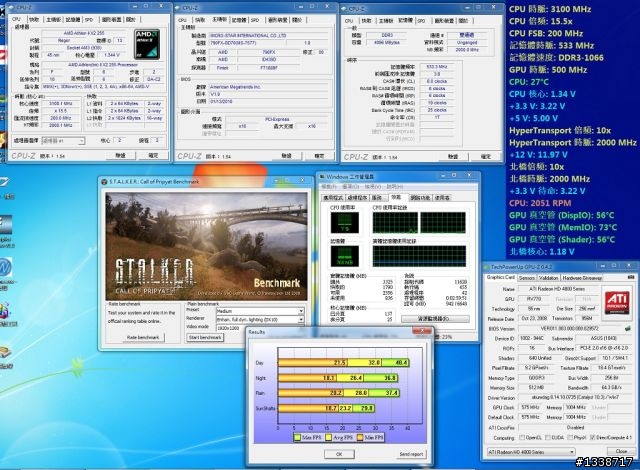The height and width of the screenshot is (470, 640).
Task: Click the AMD Athlon II X2 255 name field
Action: [x=84, y=33]
